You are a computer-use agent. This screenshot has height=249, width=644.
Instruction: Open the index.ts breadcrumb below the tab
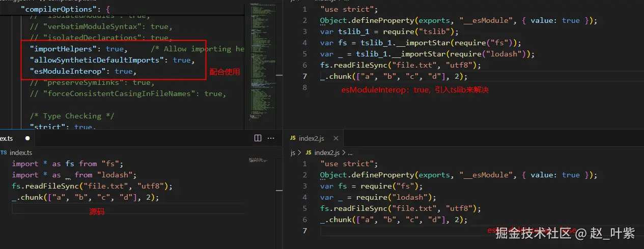20,152
